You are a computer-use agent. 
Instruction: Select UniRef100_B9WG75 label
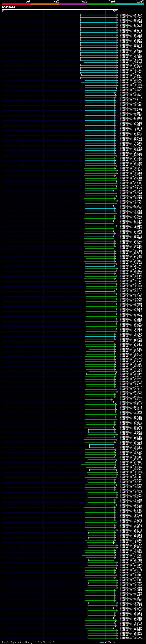point(131,636)
